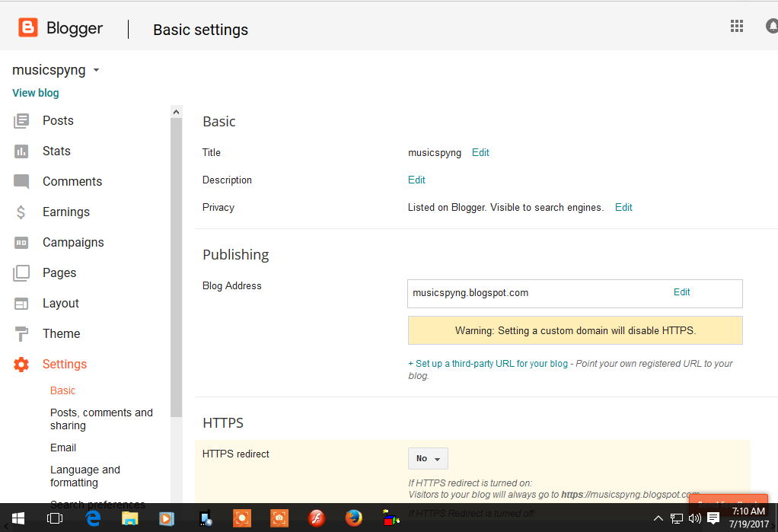Click the musicspyng.blogspot.com address text
Image resolution: width=778 pixels, height=532 pixels.
tap(470, 293)
